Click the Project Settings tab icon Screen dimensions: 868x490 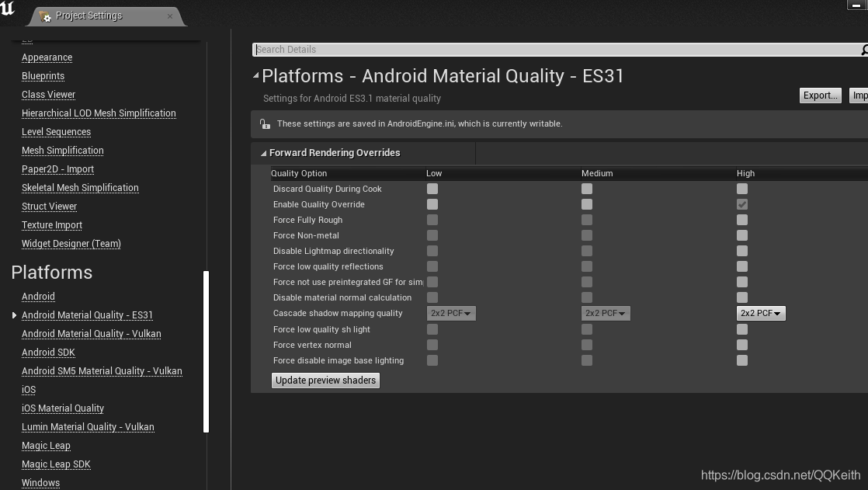tap(45, 16)
